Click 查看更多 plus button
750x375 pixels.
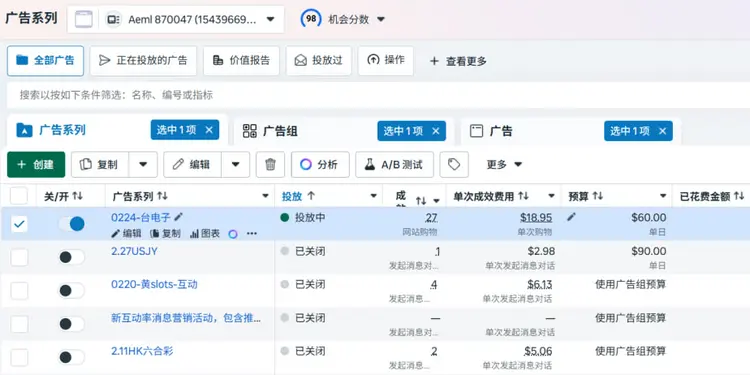click(458, 61)
